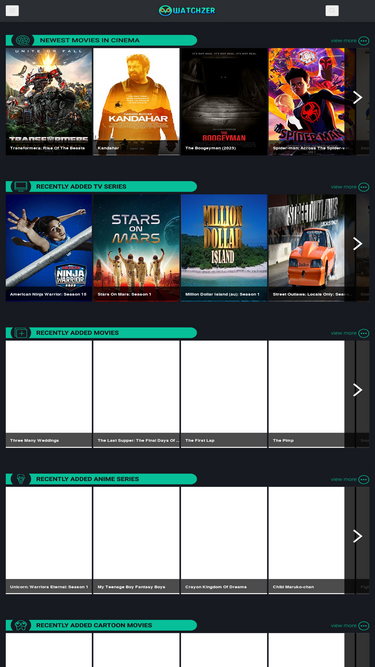The image size is (375, 667).
Task: Open The First Lap card
Action: coord(224,394)
